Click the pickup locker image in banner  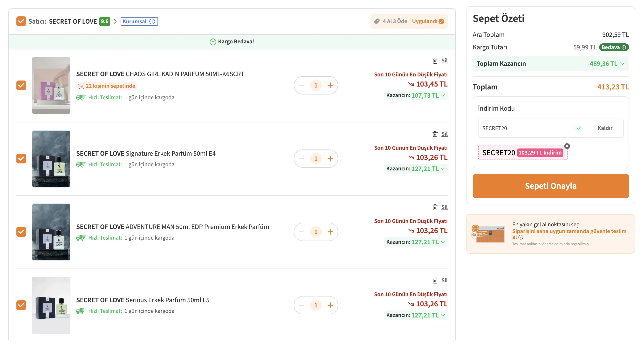tap(488, 234)
